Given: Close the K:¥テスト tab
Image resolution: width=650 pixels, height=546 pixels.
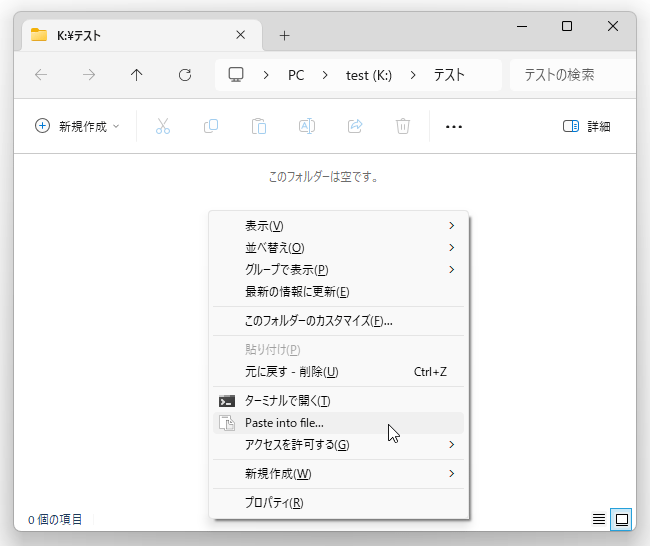Looking at the screenshot, I should click(x=240, y=35).
